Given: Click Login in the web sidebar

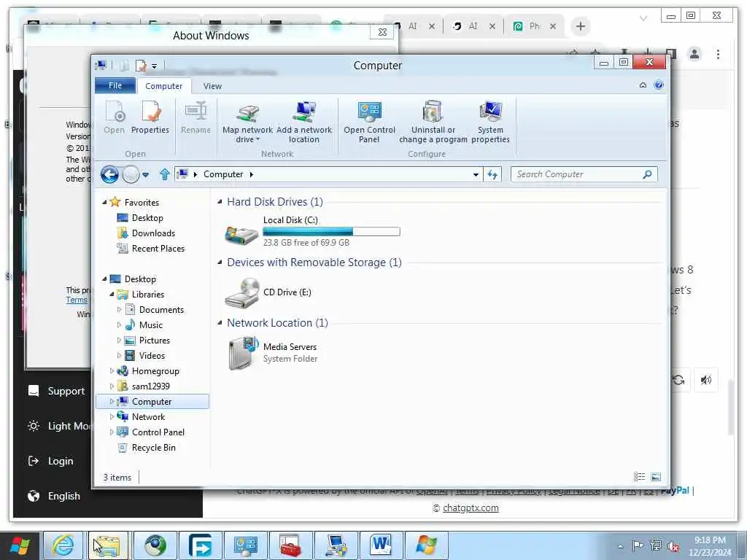Looking at the screenshot, I should point(50,461).
